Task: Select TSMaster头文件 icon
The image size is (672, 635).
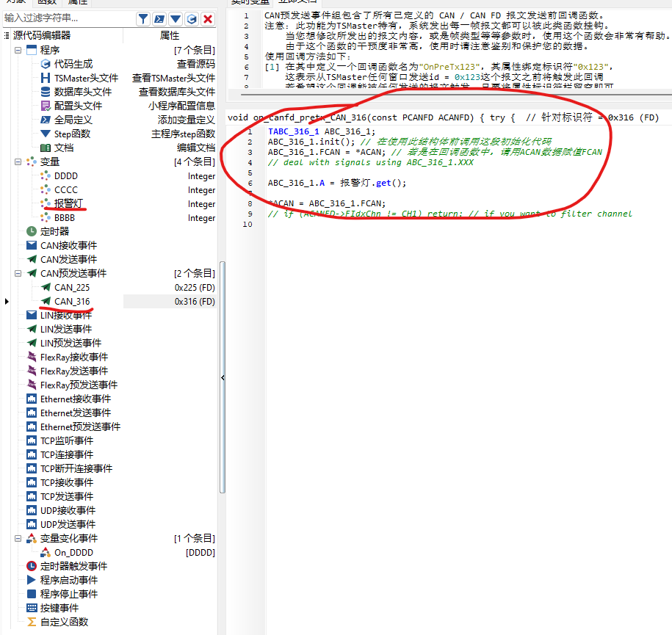Action: (x=46, y=78)
